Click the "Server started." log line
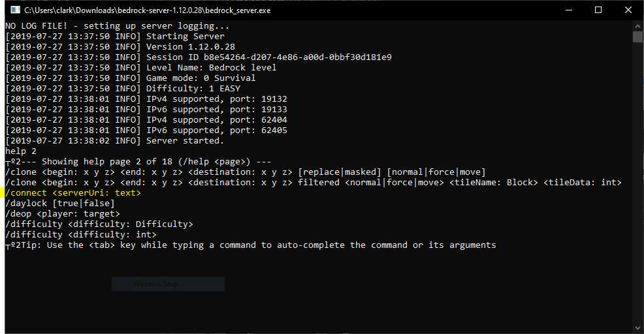Viewport: 644px width, 334px height. point(114,141)
